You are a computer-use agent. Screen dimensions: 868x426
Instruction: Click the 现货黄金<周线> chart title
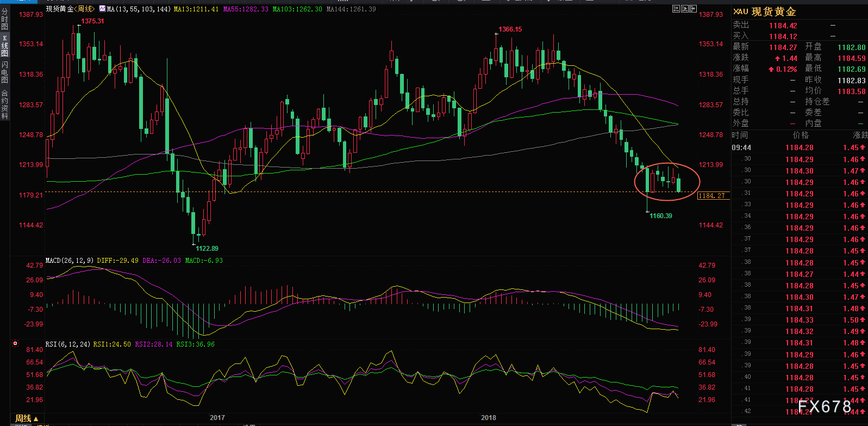[70, 9]
